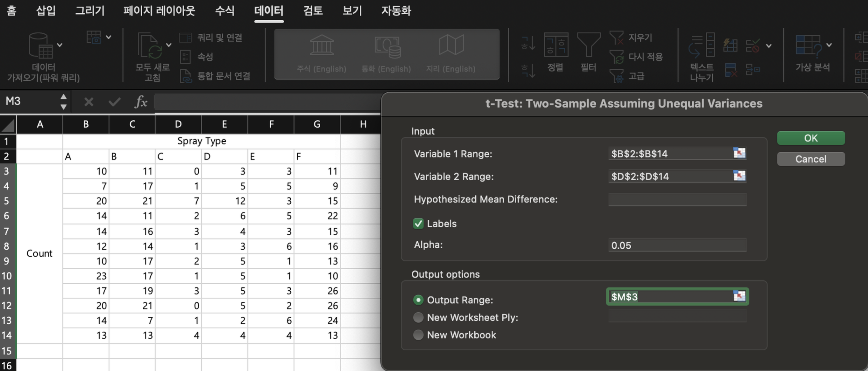Click the Filter funnel icon

(x=588, y=45)
